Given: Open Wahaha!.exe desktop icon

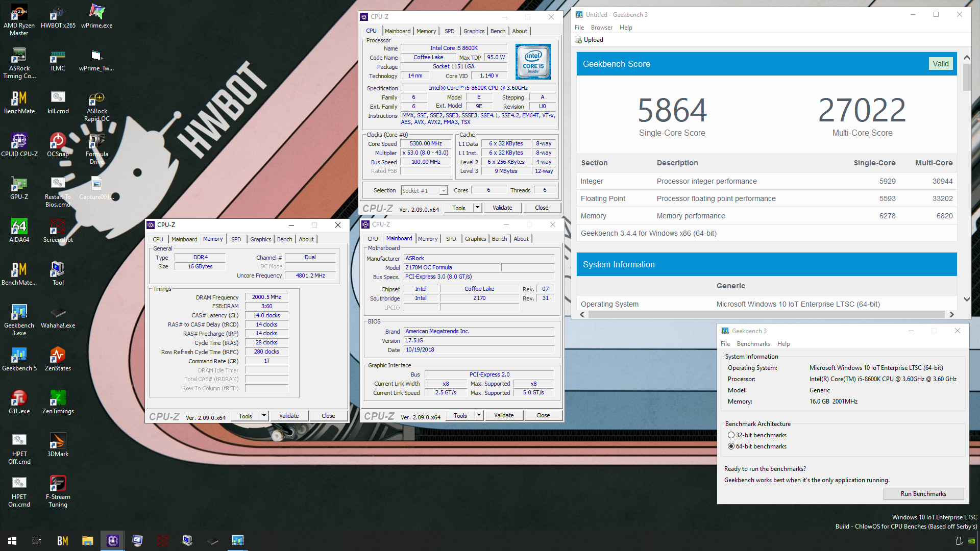Looking at the screenshot, I should click(58, 316).
